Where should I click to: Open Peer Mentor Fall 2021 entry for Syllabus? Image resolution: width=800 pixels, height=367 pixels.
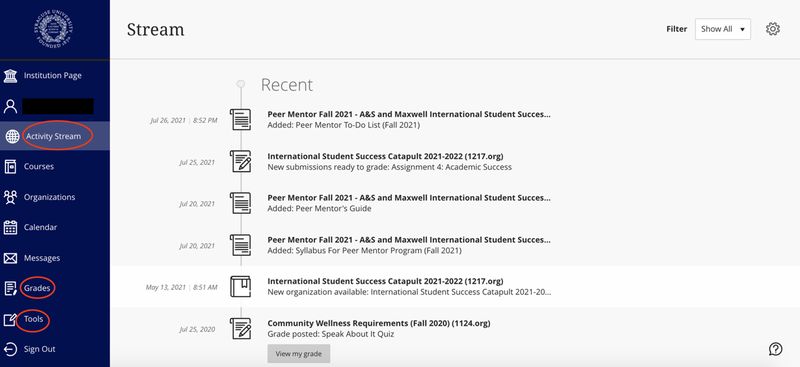(409, 239)
